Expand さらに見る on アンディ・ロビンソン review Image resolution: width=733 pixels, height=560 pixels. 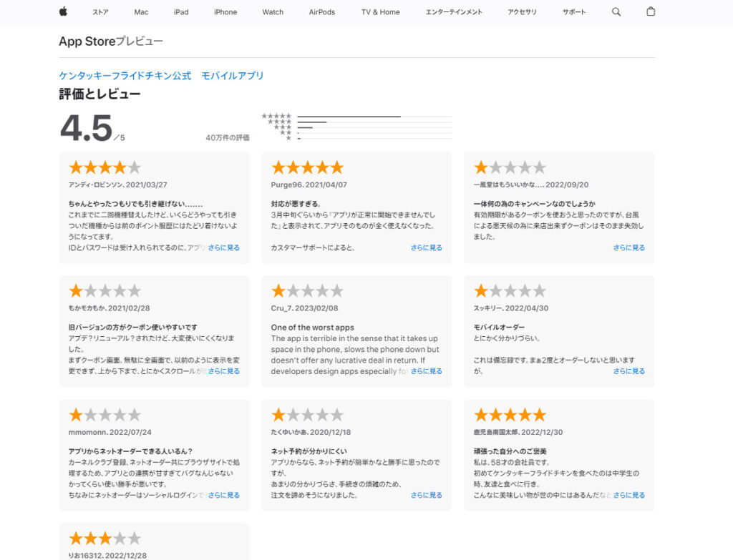coord(224,247)
